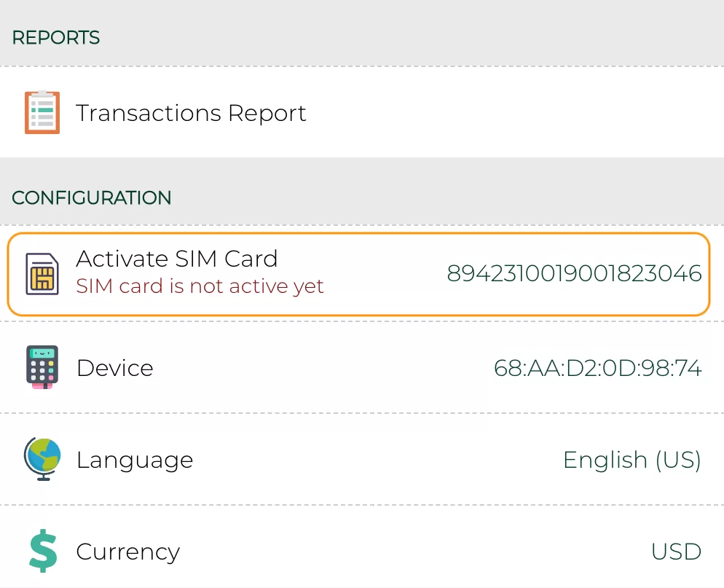724x588 pixels.
Task: Click blank area between Device and its address
Action: point(320,368)
